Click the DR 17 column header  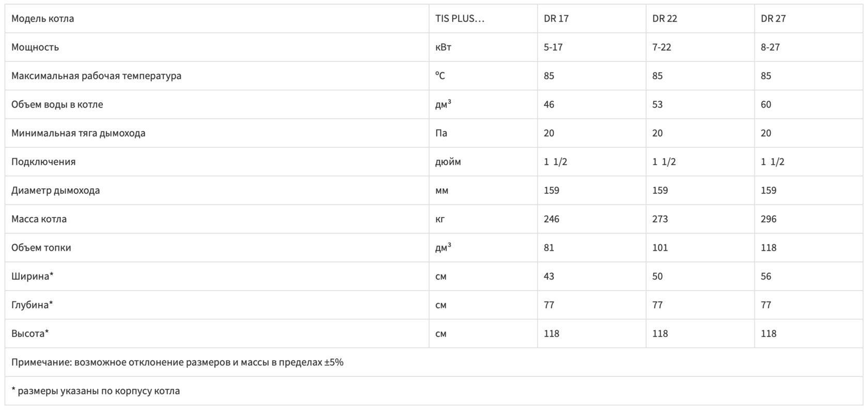556,19
